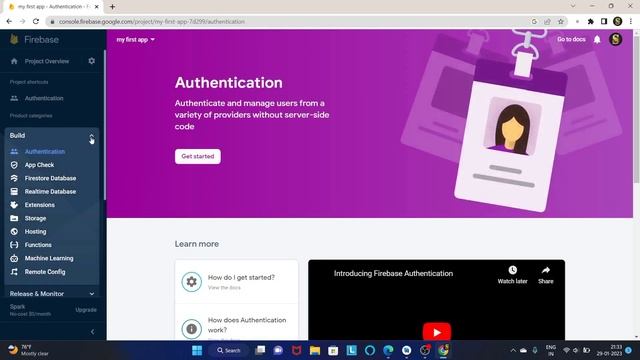Image resolution: width=640 pixels, height=360 pixels.
Task: Click Share on the video
Action: click(x=546, y=275)
